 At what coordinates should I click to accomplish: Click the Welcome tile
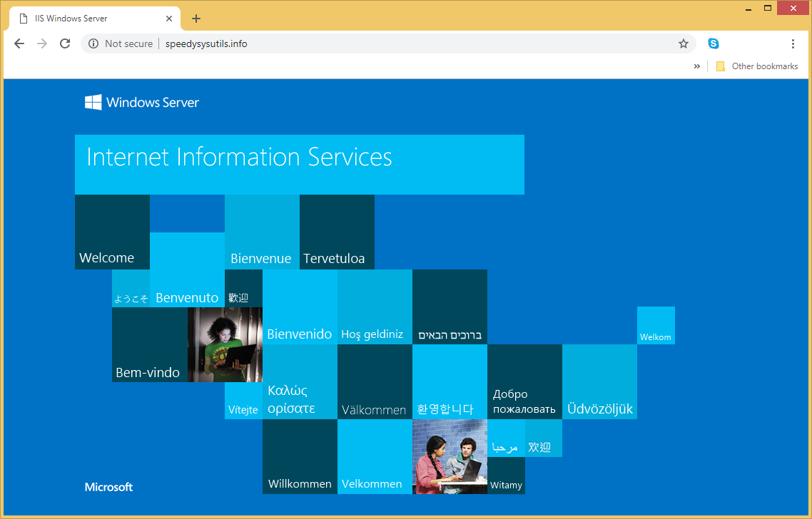click(x=112, y=232)
